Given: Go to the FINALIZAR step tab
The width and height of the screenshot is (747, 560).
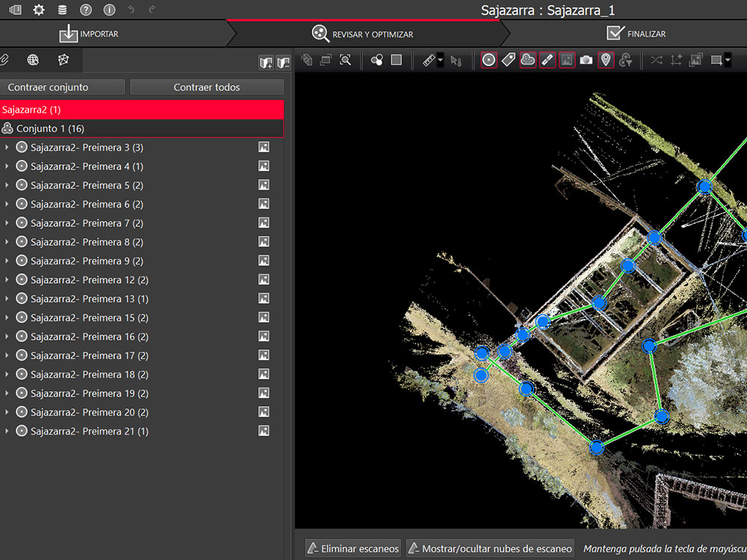Looking at the screenshot, I should click(x=635, y=34).
